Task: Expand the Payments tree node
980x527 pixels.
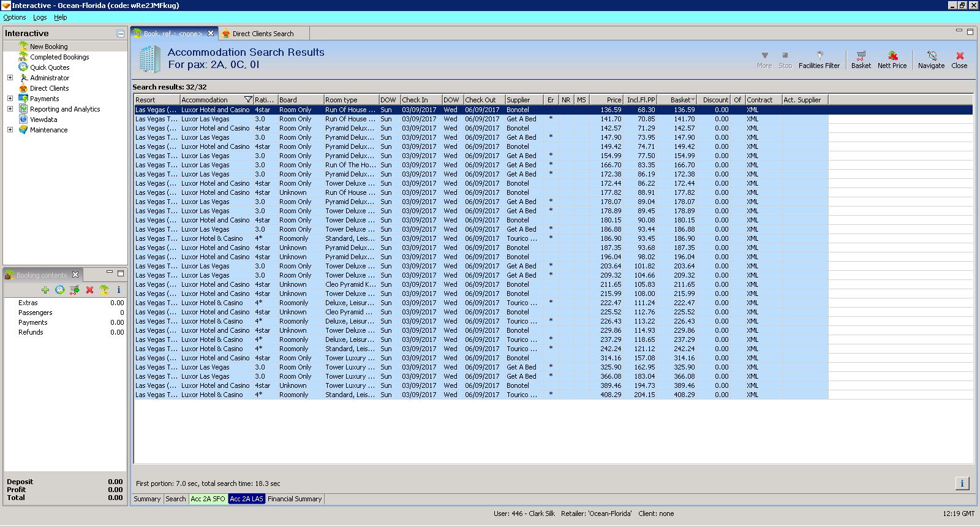Action: [10, 99]
